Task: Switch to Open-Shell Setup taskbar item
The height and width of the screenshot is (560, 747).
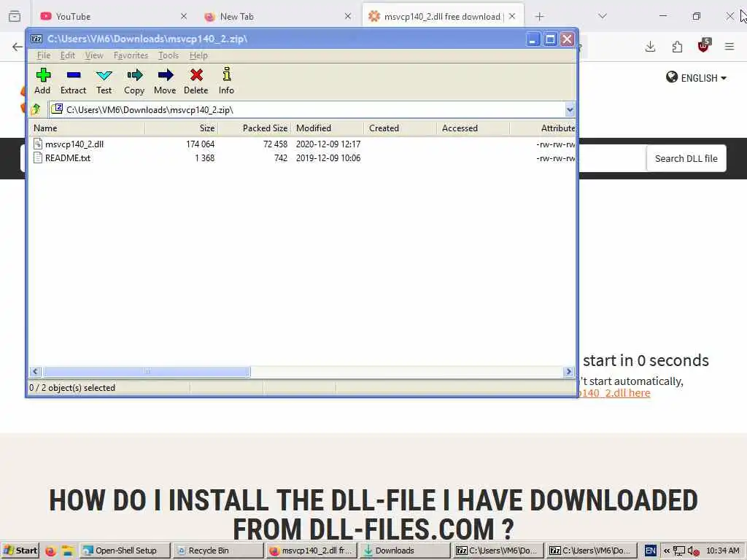Action: tap(125, 551)
